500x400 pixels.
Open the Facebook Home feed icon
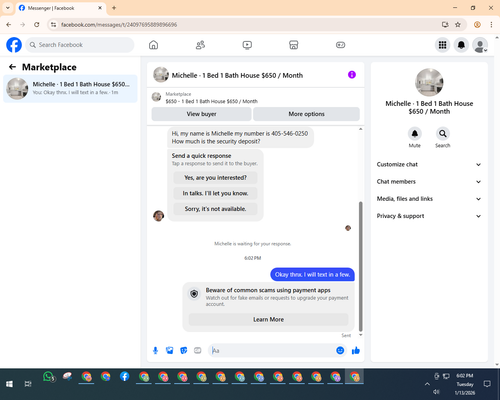tap(153, 45)
